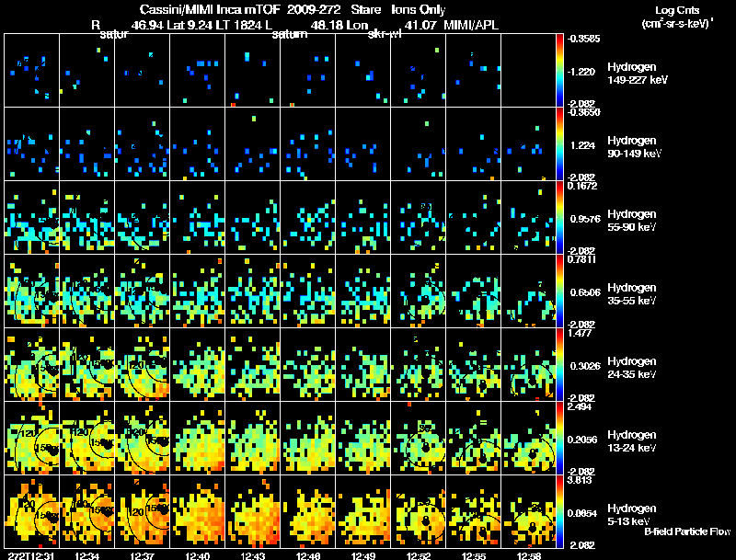Click the Hydrogen 13-24 keV row label

[632, 441]
